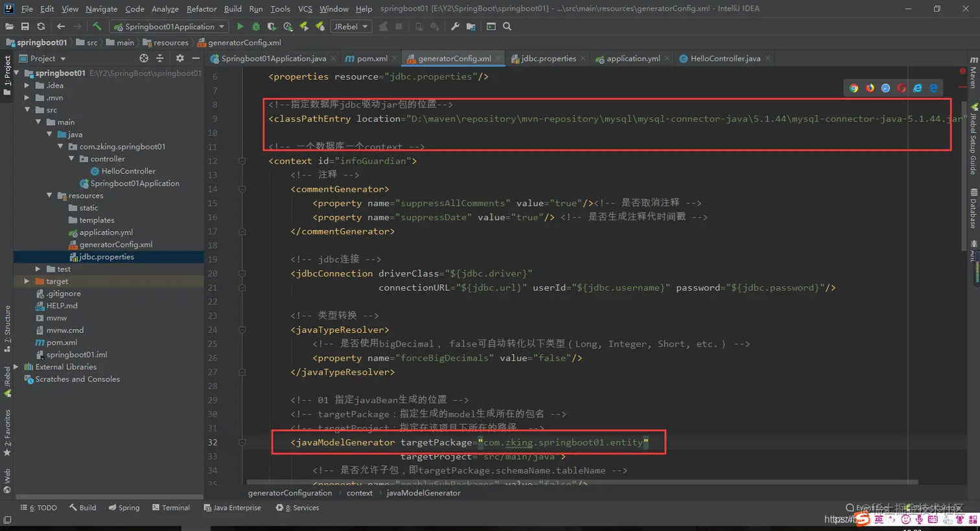980x531 pixels.
Task: Open the Springboot01Application run configuration dropdown
Action: coord(169,27)
